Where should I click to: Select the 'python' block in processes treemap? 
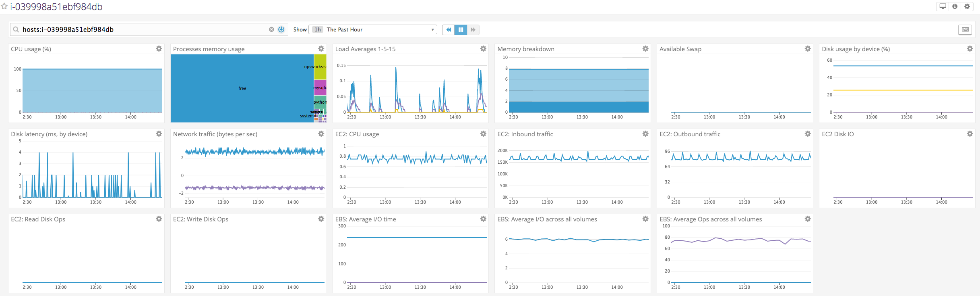click(320, 102)
